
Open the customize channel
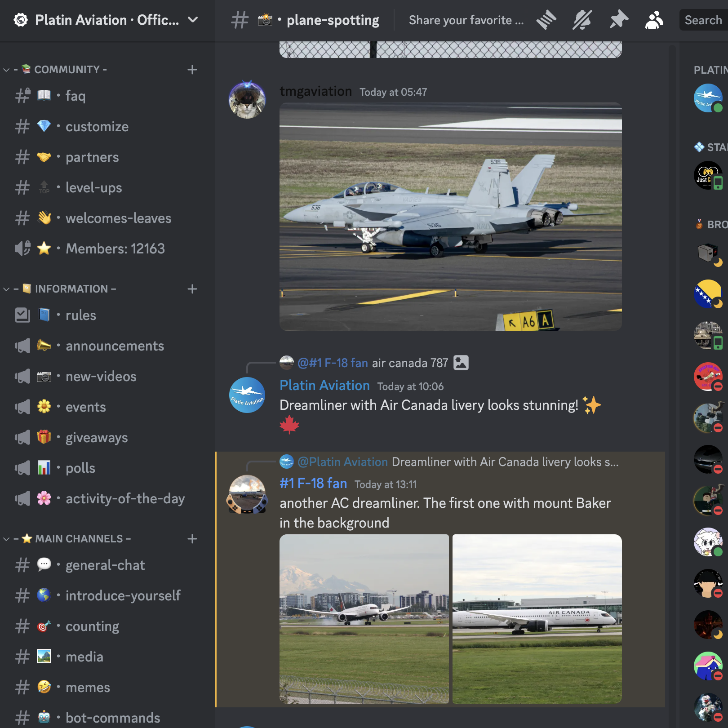107,127
